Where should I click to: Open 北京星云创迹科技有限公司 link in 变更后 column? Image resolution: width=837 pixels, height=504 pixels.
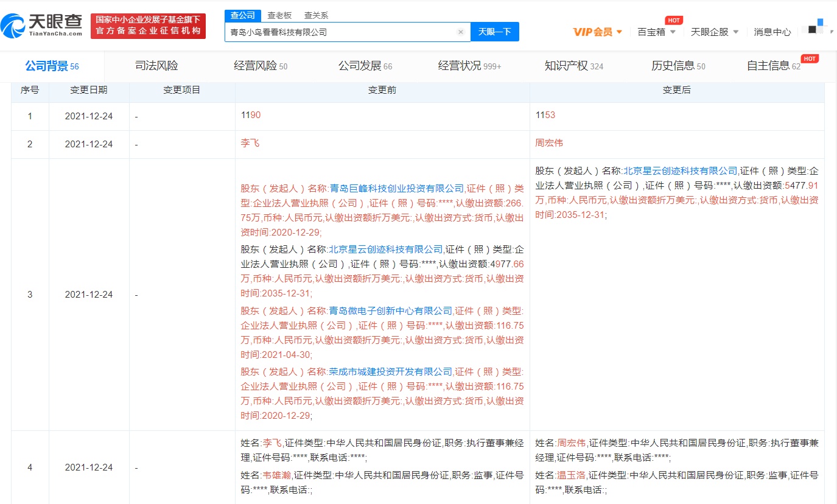680,170
